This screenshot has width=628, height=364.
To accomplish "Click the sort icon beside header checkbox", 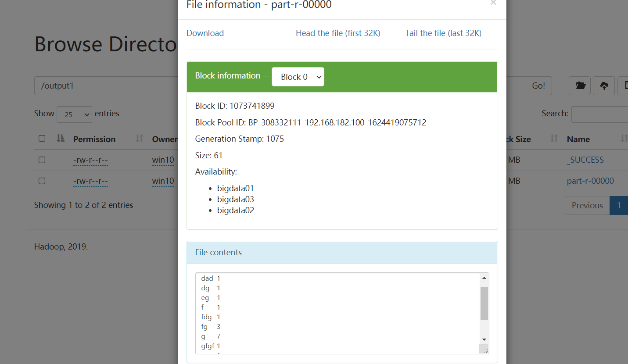I will pos(61,139).
